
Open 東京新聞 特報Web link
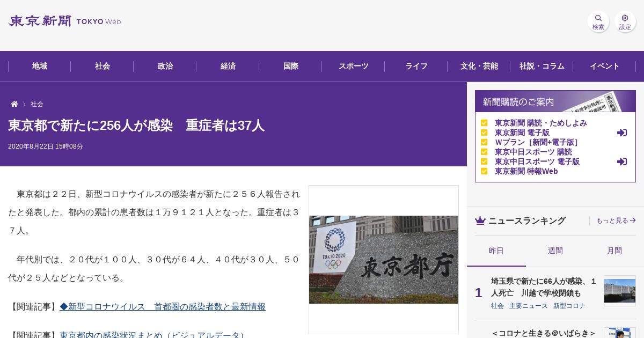(x=526, y=171)
